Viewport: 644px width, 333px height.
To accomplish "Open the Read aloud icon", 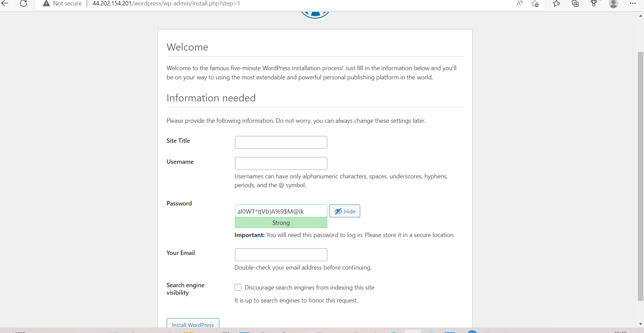I will click(519, 3).
